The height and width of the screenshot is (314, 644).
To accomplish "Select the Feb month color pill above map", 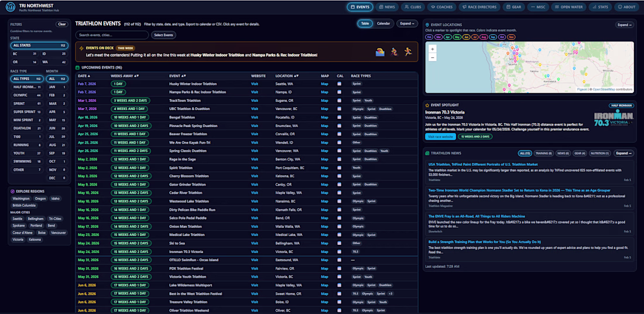I will point(429,37).
